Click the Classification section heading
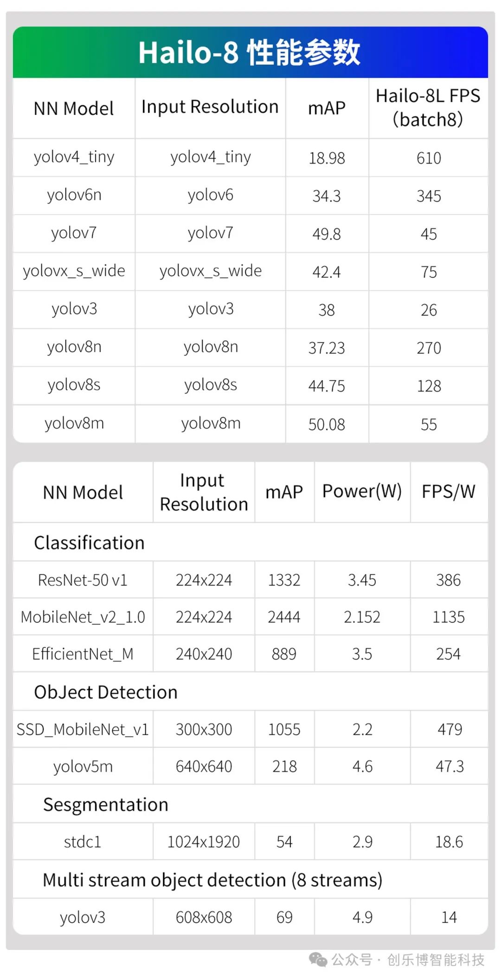 (x=89, y=543)
